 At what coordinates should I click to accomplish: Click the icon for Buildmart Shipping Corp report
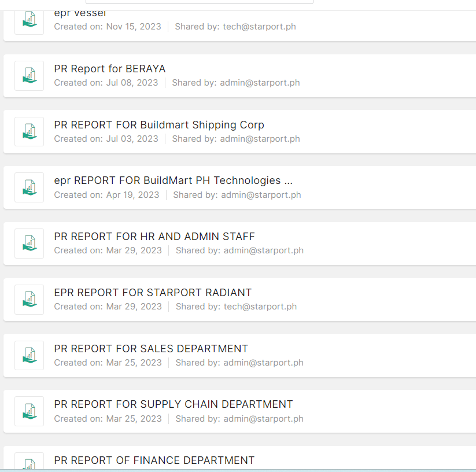pos(29,132)
